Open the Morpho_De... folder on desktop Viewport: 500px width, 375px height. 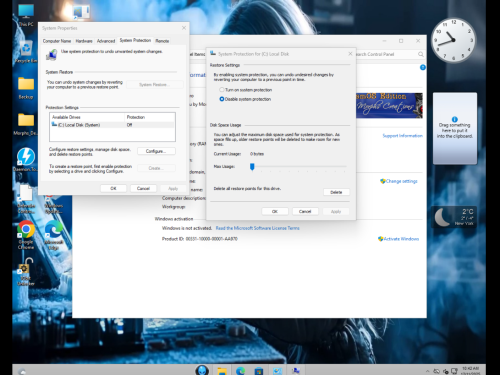pyautogui.click(x=26, y=124)
